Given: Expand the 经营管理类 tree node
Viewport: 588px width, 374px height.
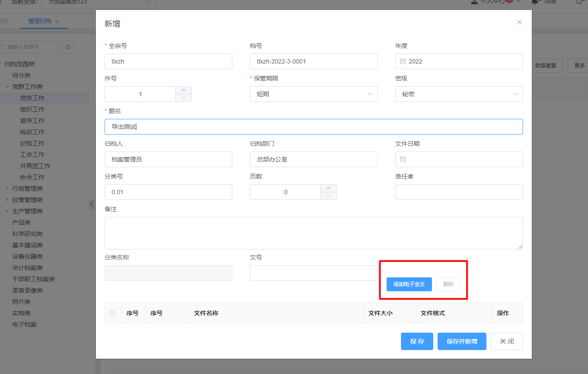Looking at the screenshot, I should tap(7, 200).
